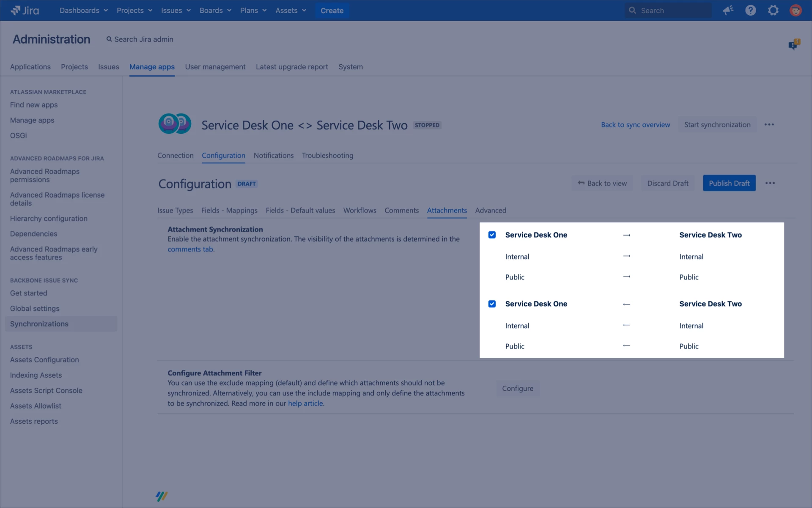
Task: Click the Jira logo in header
Action: 25,11
